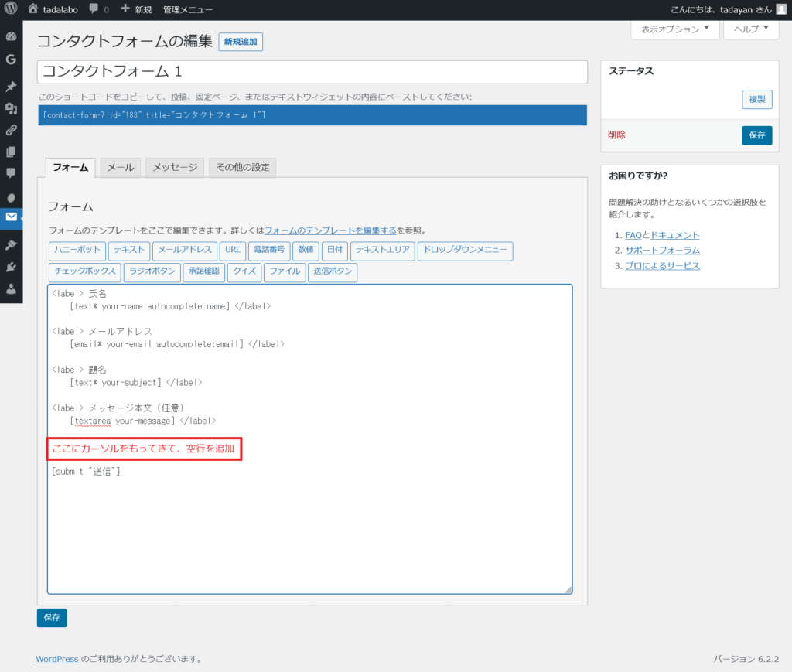Insert a 承諾確認 acceptance tag
The image size is (792, 672).
coord(204,272)
